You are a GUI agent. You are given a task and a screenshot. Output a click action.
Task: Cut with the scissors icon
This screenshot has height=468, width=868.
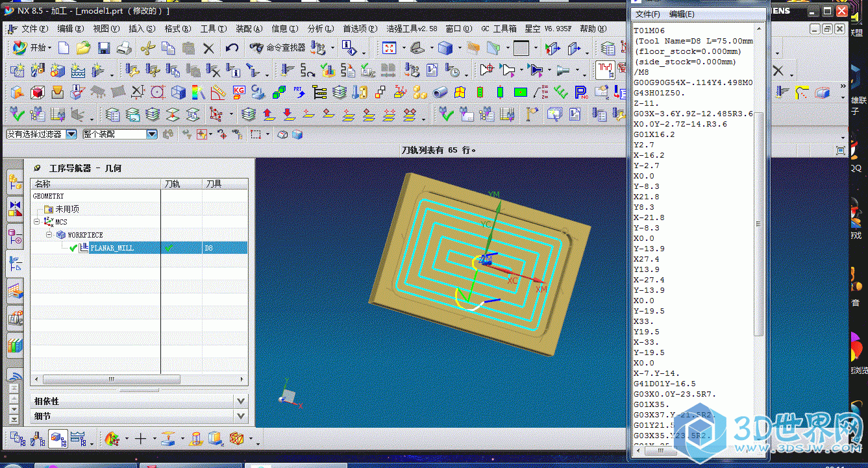coord(148,48)
